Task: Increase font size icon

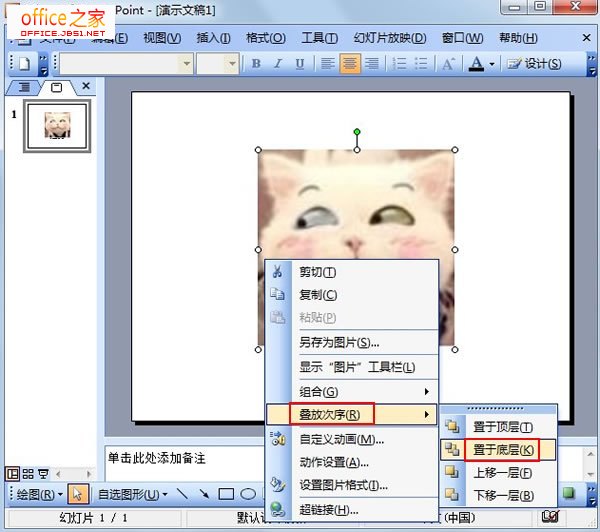Action: 448,64
